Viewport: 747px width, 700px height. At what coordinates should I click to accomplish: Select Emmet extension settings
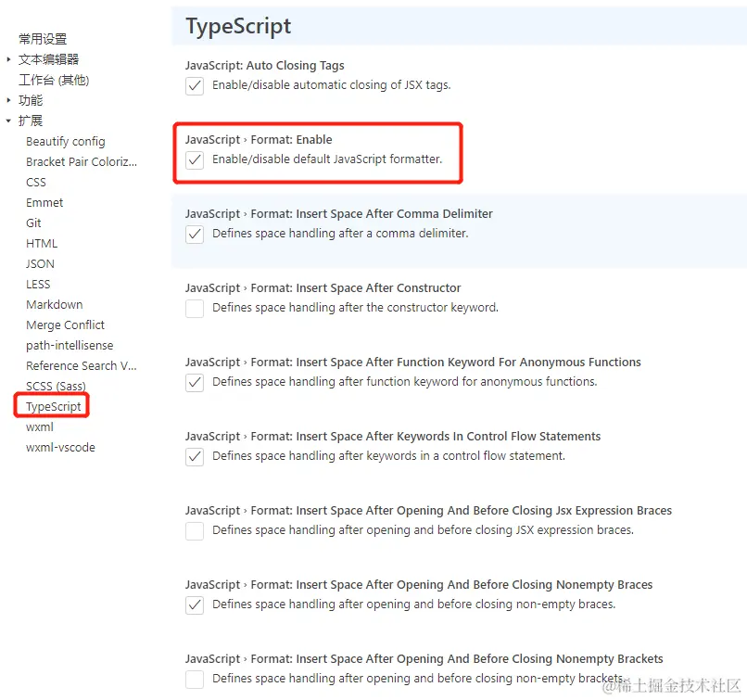click(44, 202)
